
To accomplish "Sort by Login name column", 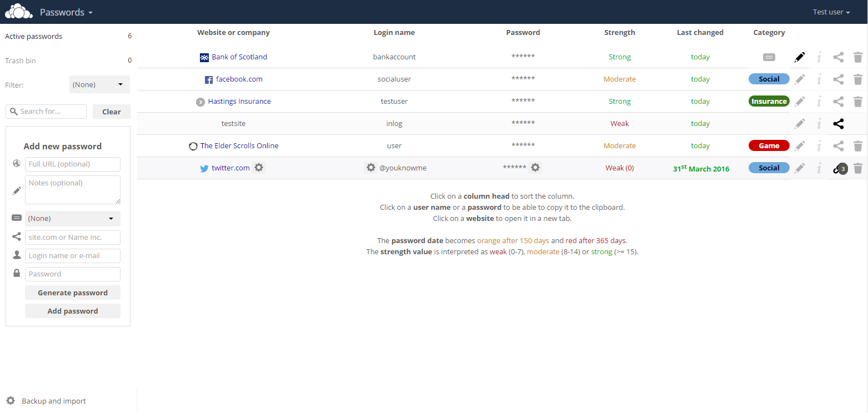I will [x=394, y=33].
